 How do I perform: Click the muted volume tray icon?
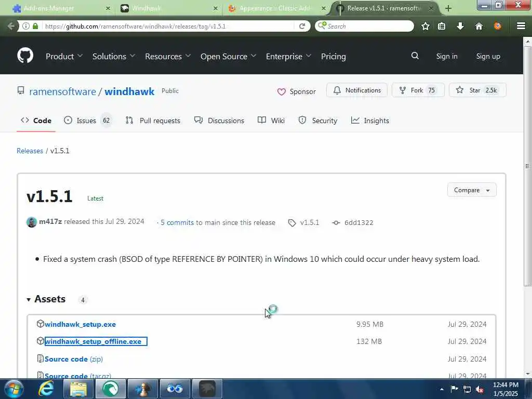(480, 389)
